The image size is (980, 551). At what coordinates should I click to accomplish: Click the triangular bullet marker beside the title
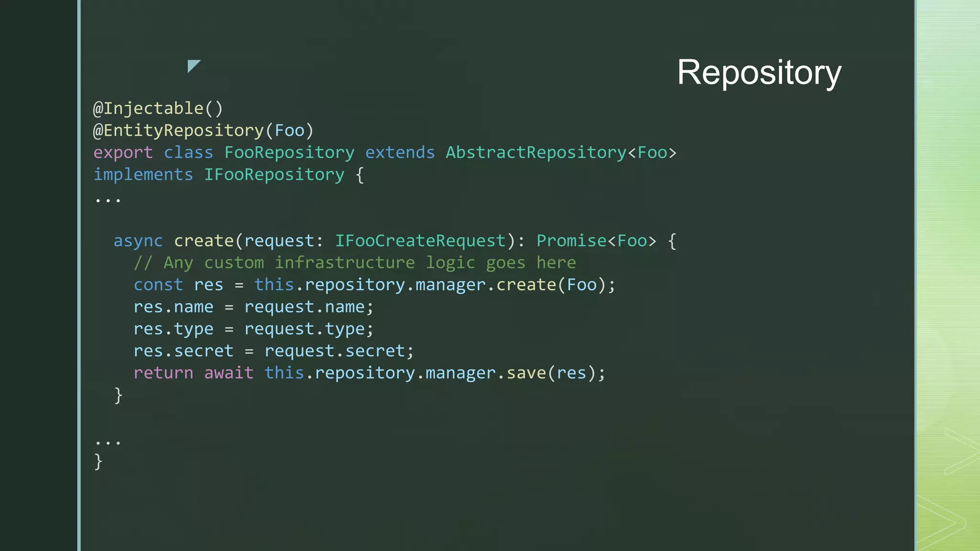pyautogui.click(x=194, y=66)
